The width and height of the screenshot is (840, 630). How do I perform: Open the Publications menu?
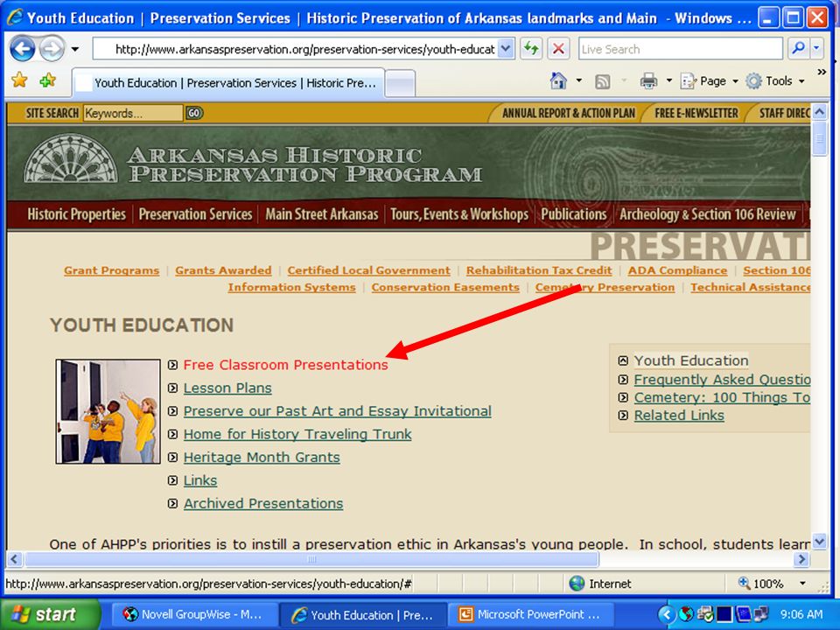click(x=573, y=214)
